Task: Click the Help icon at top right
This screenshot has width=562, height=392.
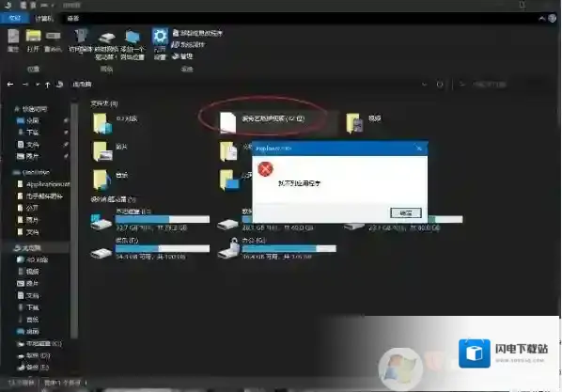Action: tap(553, 18)
